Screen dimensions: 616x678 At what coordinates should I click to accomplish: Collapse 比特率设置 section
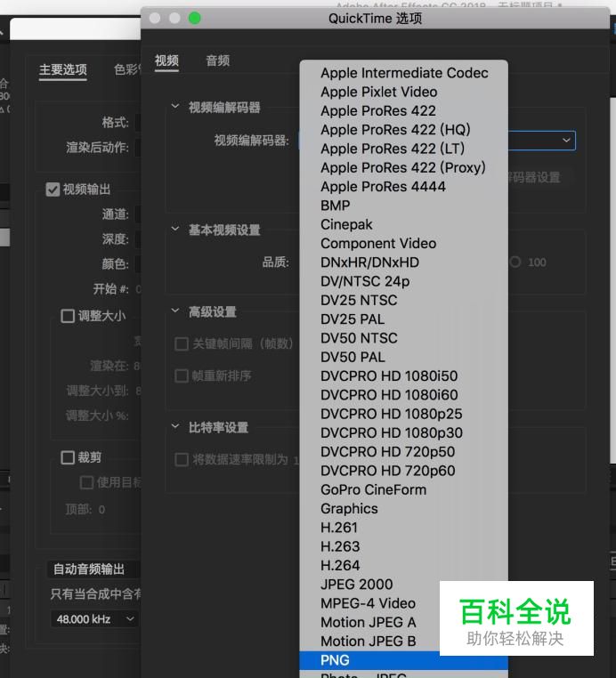(x=175, y=426)
